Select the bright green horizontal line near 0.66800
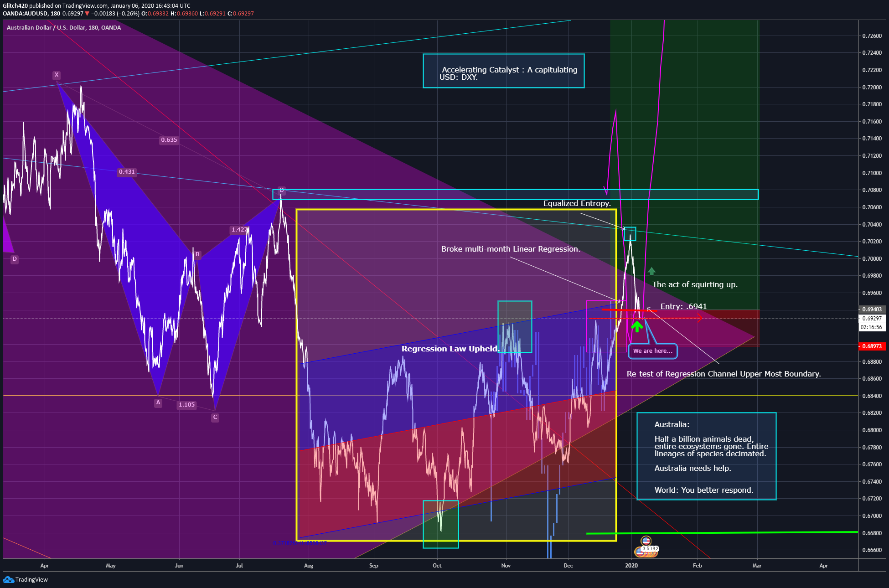Image resolution: width=889 pixels, height=588 pixels. click(x=722, y=532)
